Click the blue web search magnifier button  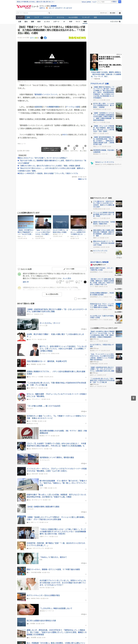120,2
